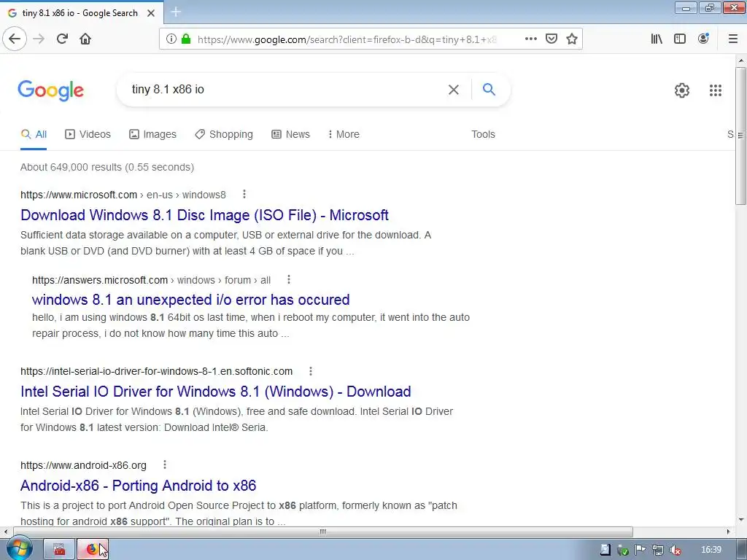Viewport: 747px width, 560px height.
Task: Toggle the sidebar view icon
Action: pos(680,39)
